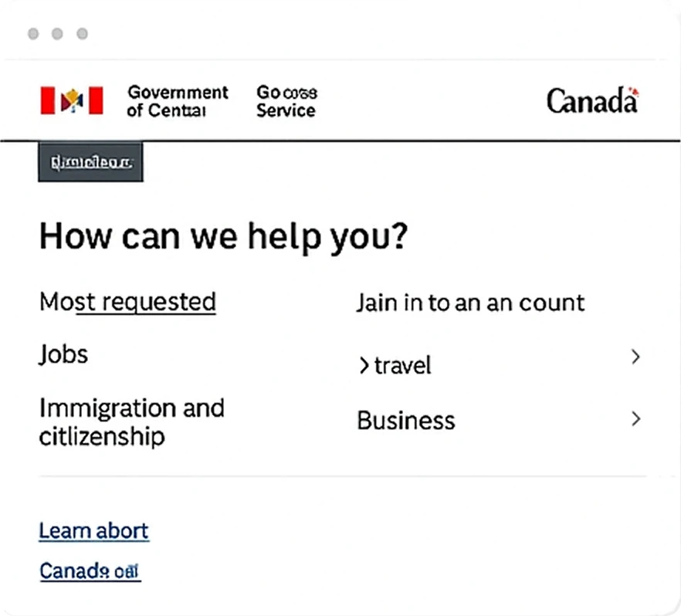Click the small flag above the Canada wordmark

[635, 91]
